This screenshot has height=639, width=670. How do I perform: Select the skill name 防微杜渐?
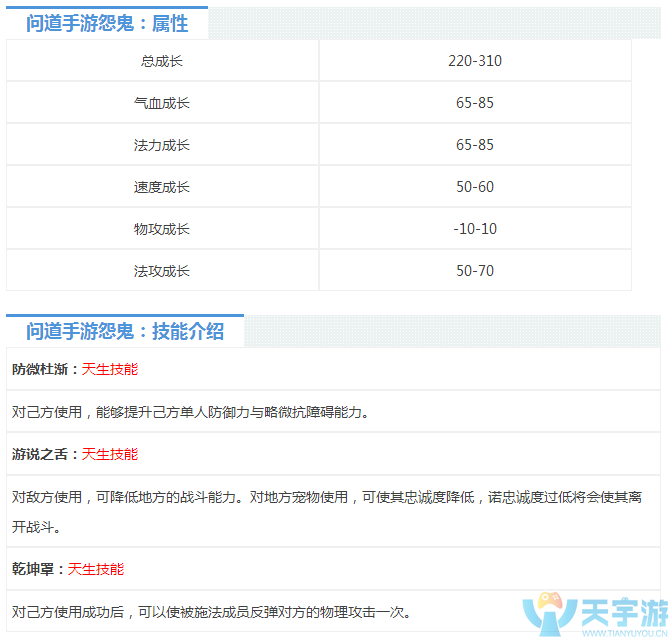[x=40, y=369]
